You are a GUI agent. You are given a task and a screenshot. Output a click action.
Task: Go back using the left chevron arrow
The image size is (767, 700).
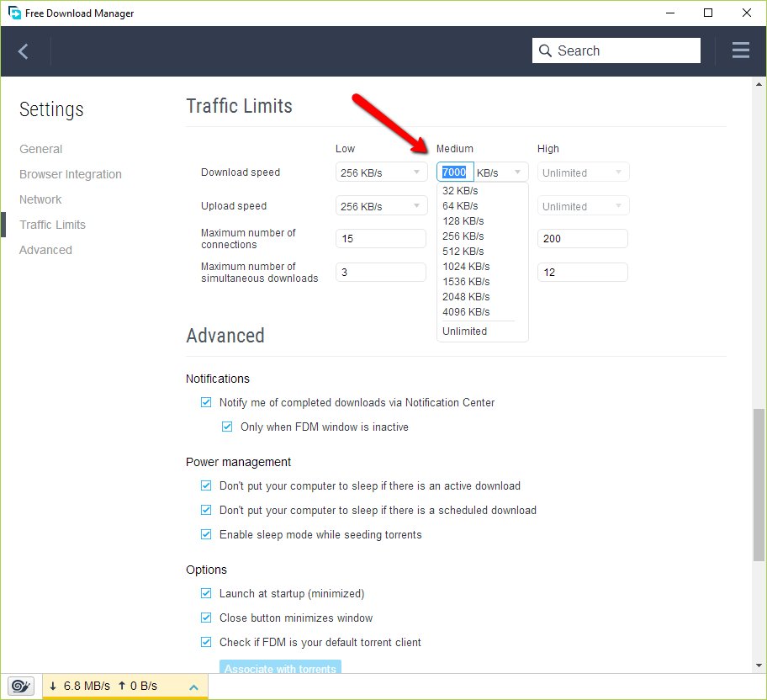23,51
